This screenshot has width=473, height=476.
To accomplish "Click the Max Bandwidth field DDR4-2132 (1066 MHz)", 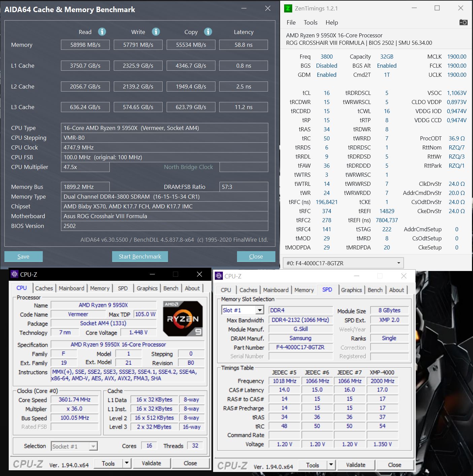I will 300,320.
